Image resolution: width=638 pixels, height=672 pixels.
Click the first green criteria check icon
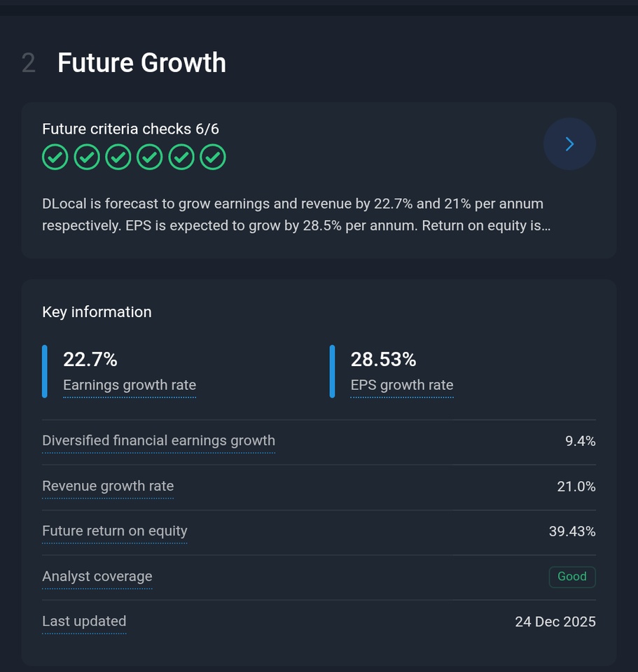[x=55, y=157]
